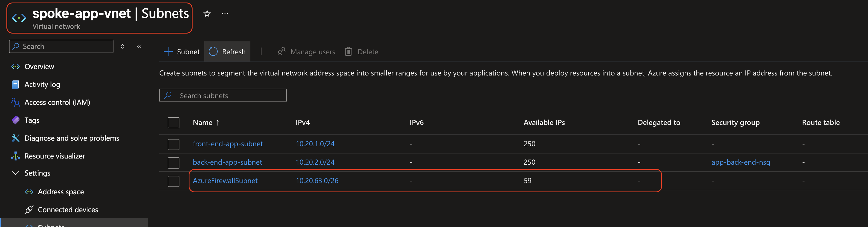Click Delete in the toolbar
This screenshot has width=868, height=227.
click(362, 52)
